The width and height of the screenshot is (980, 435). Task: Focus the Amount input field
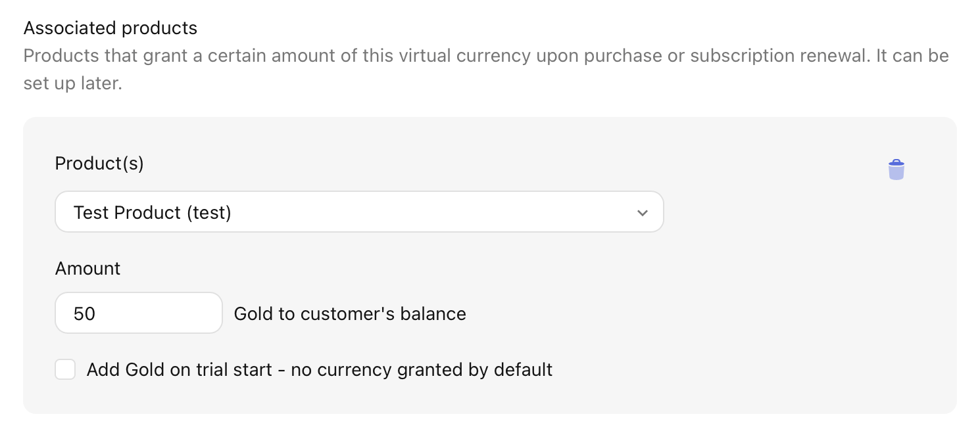138,313
